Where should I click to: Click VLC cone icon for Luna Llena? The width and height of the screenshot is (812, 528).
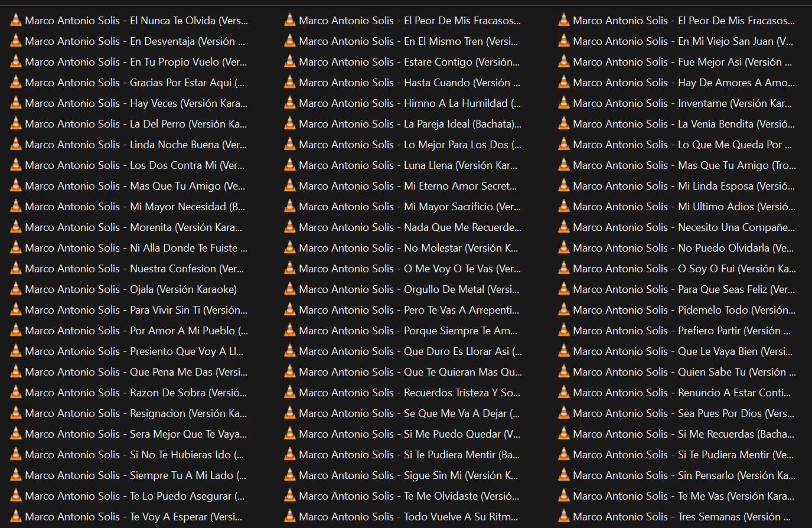tap(290, 165)
